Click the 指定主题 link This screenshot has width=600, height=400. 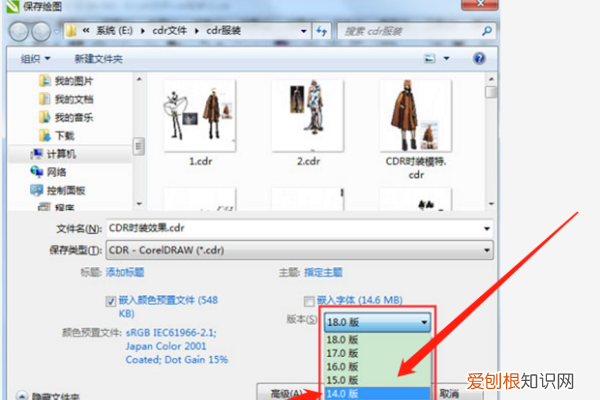click(323, 273)
